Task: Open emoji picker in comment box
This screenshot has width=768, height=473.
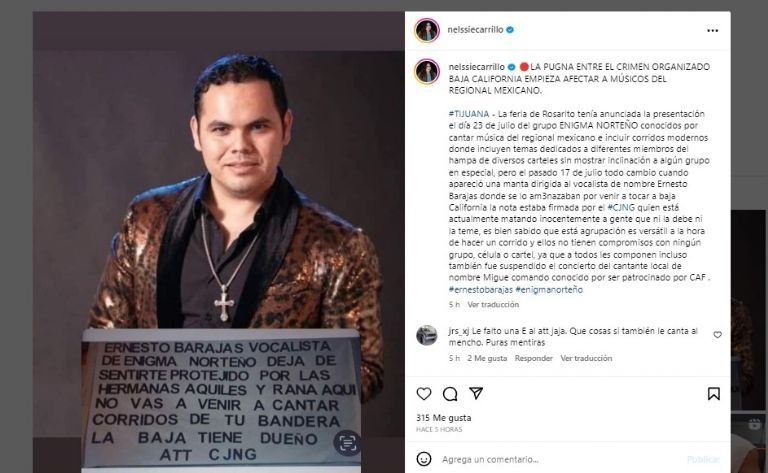Action: (x=424, y=459)
